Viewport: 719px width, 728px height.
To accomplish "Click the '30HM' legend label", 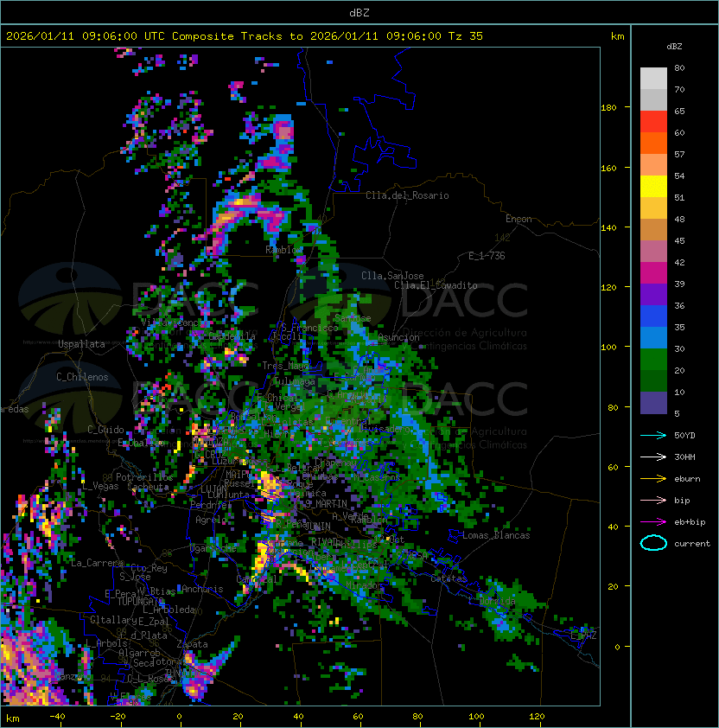I will (x=684, y=457).
